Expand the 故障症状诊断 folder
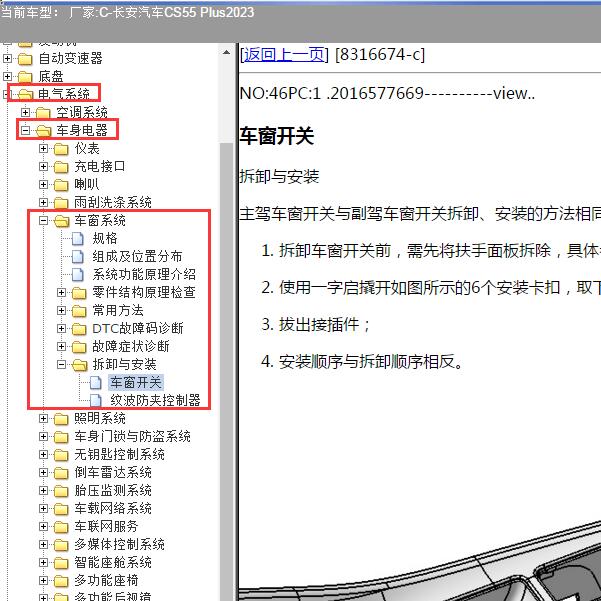This screenshot has height=601, width=601. [61, 346]
